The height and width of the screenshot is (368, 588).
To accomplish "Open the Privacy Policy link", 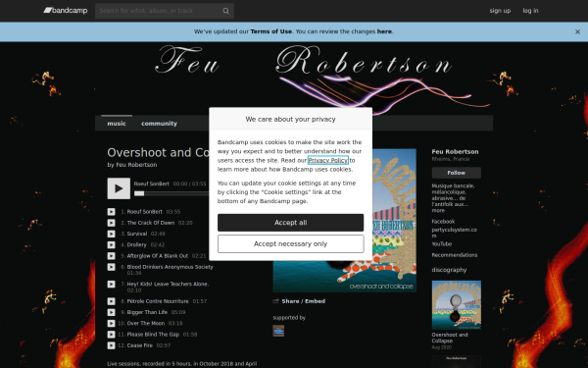I will (328, 160).
